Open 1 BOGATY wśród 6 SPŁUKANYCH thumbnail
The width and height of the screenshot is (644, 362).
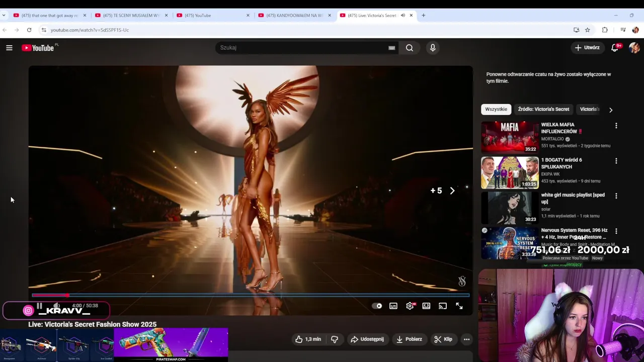(510, 172)
